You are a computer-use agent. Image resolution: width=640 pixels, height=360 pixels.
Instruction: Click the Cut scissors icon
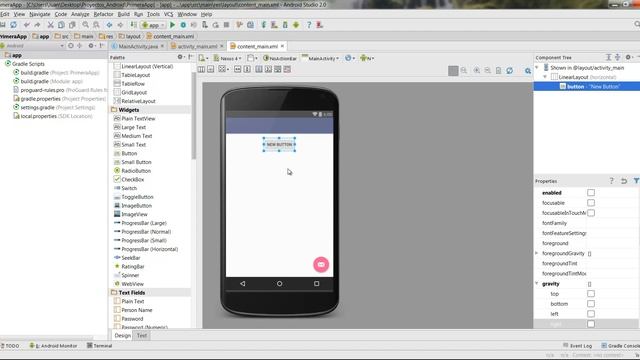(50, 25)
